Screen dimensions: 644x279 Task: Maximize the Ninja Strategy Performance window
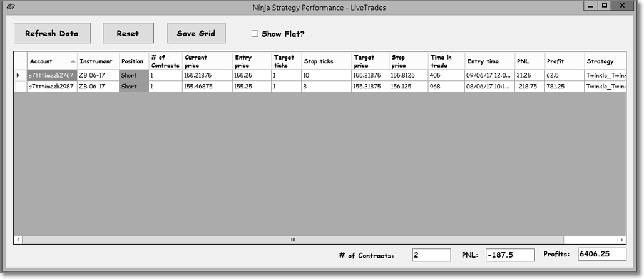pyautogui.click(x=604, y=6)
